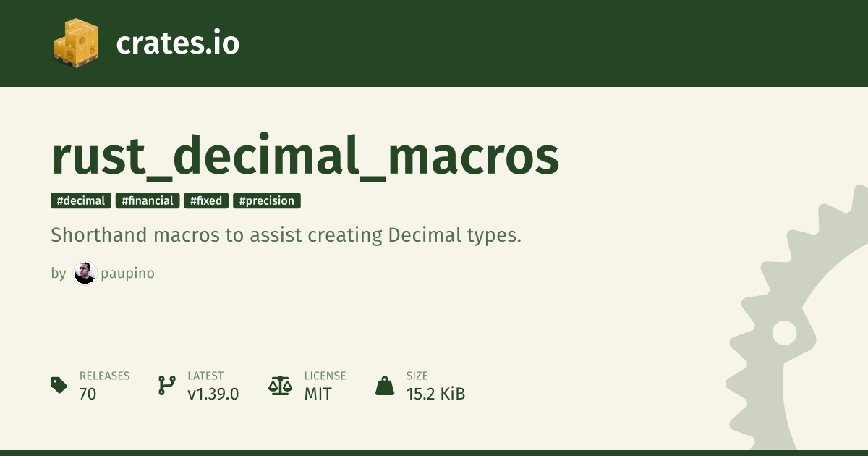Screen dimensions: 868x456
Task: Open the #financial keyword tag
Action: pyautogui.click(x=148, y=201)
